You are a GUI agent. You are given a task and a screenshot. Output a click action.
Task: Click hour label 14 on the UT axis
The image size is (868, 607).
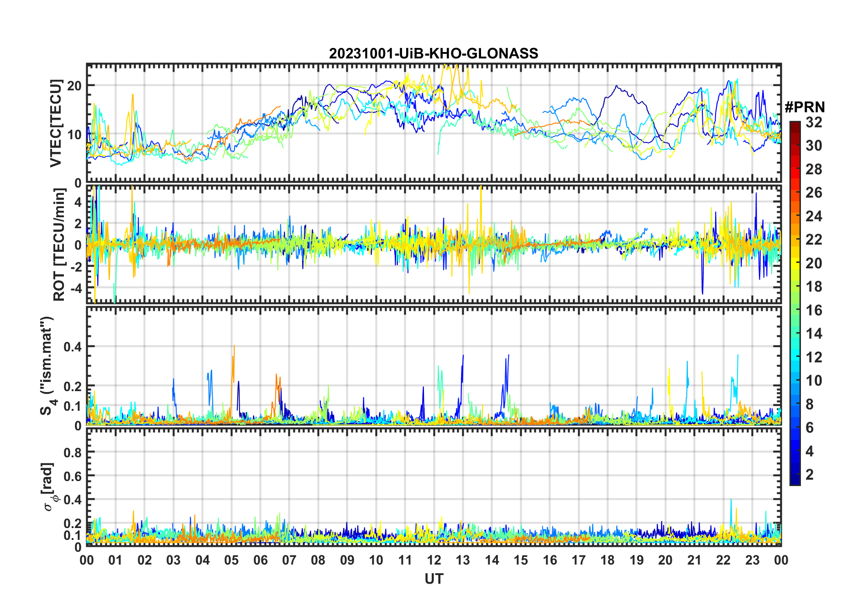[x=492, y=560]
